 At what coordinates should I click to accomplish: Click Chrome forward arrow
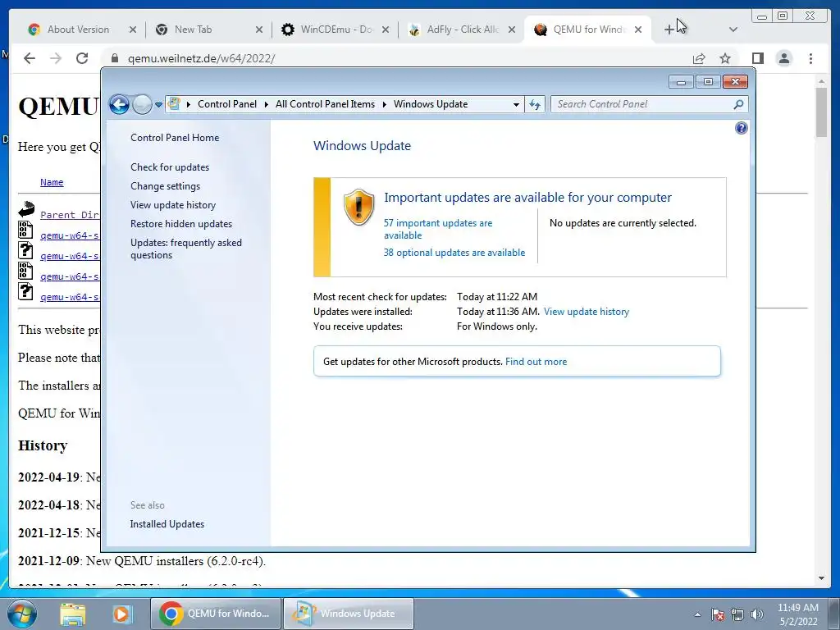[56, 58]
